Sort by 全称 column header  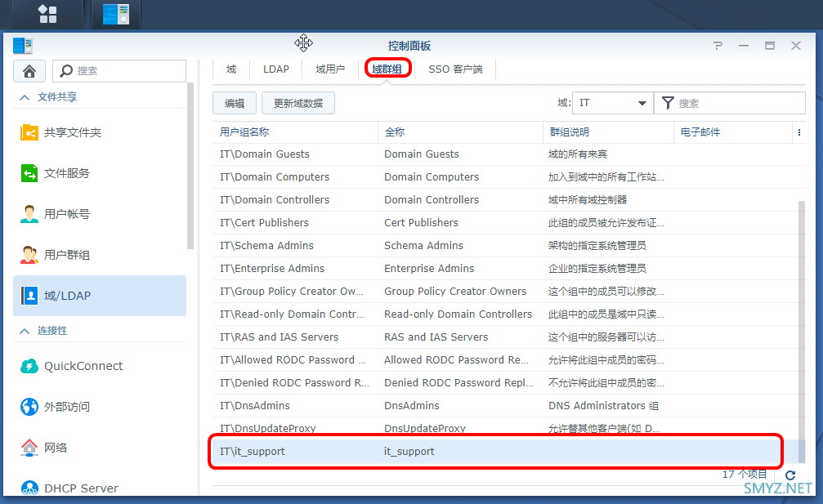click(460, 132)
